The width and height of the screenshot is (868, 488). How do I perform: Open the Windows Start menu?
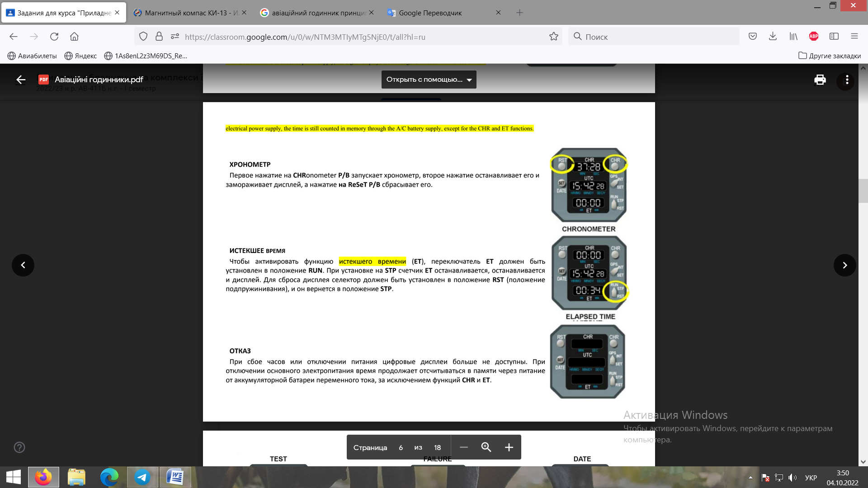coord(14,477)
